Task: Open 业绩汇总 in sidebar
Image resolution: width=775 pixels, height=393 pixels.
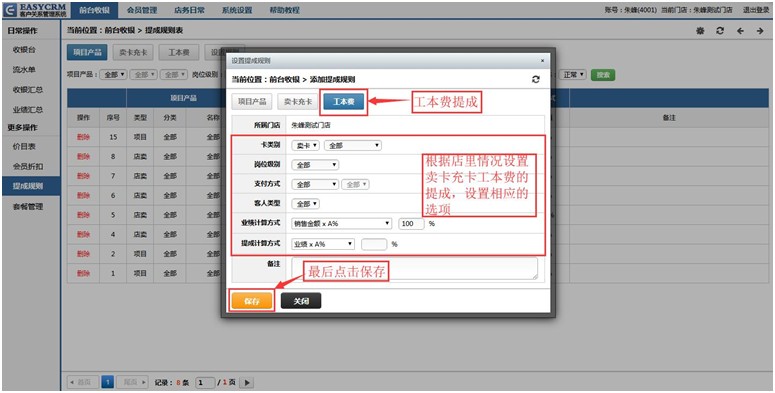Action: (27, 110)
